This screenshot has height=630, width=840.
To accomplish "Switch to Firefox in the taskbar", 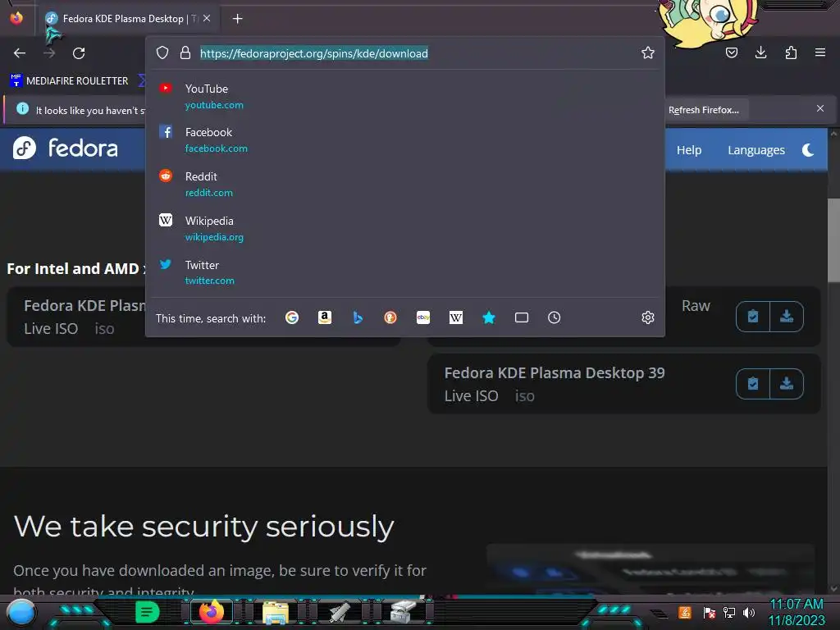I will click(x=212, y=612).
